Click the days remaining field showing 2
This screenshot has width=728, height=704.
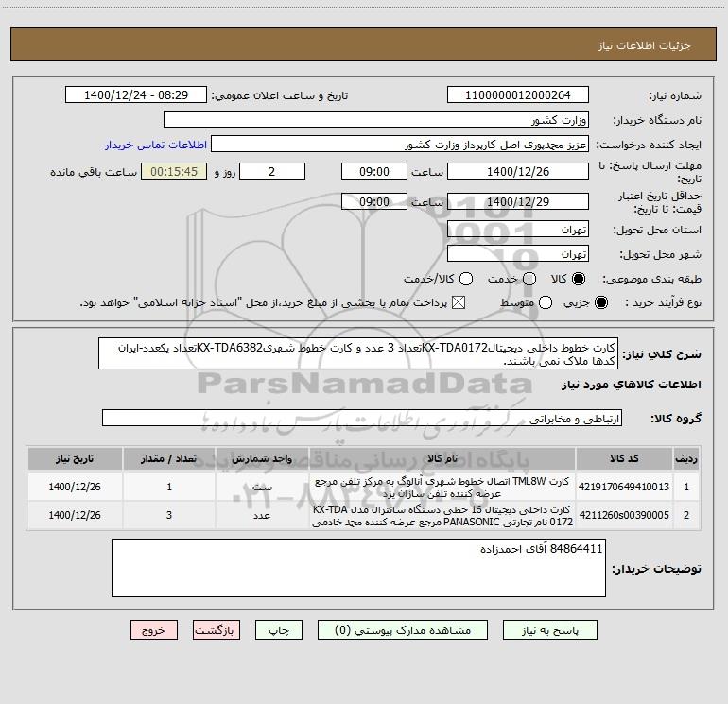(272, 171)
